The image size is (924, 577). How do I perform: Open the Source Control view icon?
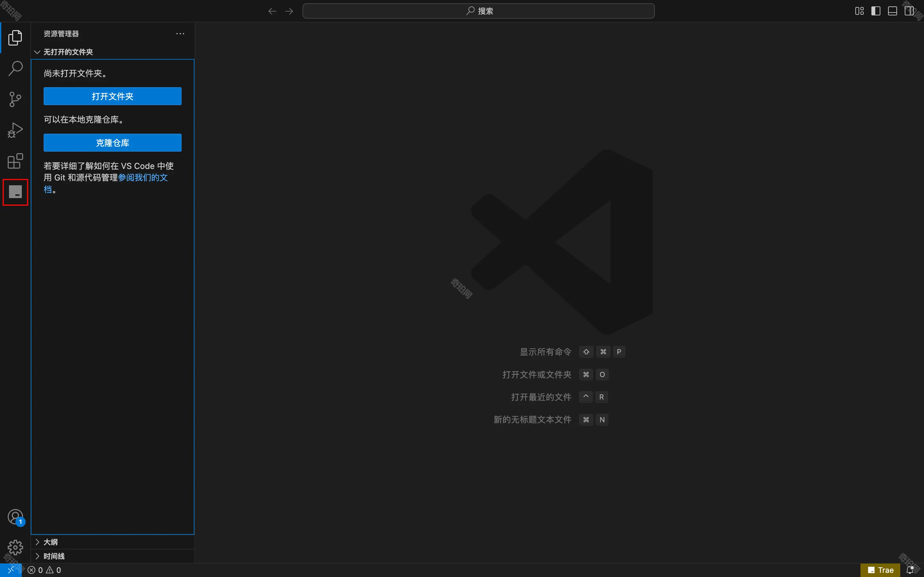tap(15, 99)
